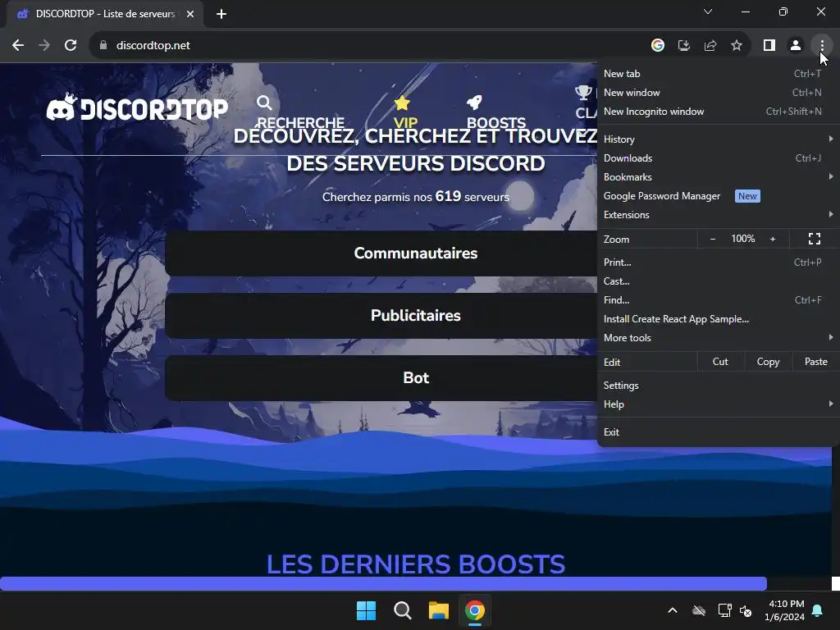The image size is (840, 630).
Task: Toggle fullscreen mode icon in Zoom row
Action: tap(815, 239)
